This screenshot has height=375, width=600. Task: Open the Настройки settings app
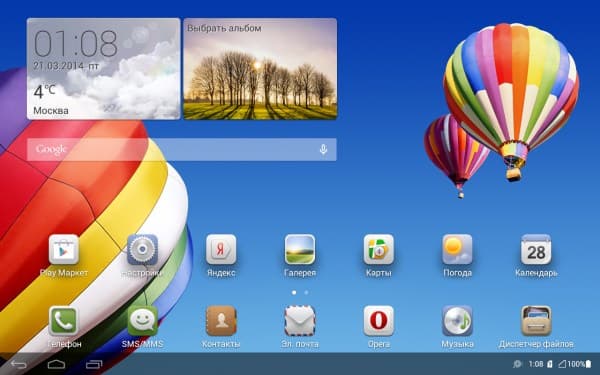click(x=142, y=249)
